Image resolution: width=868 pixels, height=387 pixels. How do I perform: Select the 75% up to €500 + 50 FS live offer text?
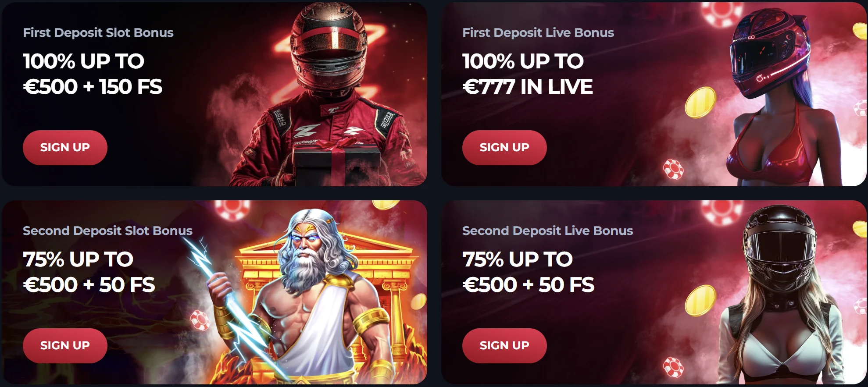(529, 272)
